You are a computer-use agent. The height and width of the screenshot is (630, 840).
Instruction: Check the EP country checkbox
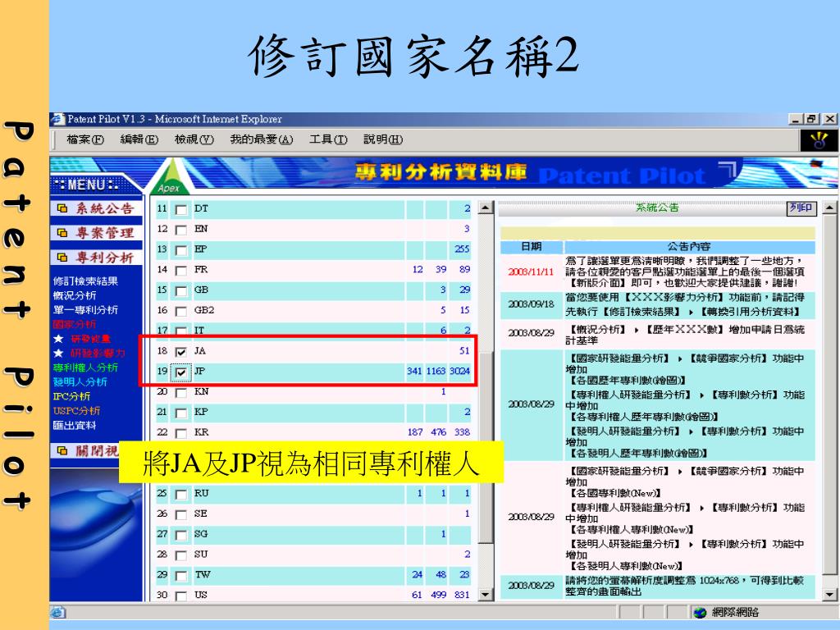pos(181,250)
